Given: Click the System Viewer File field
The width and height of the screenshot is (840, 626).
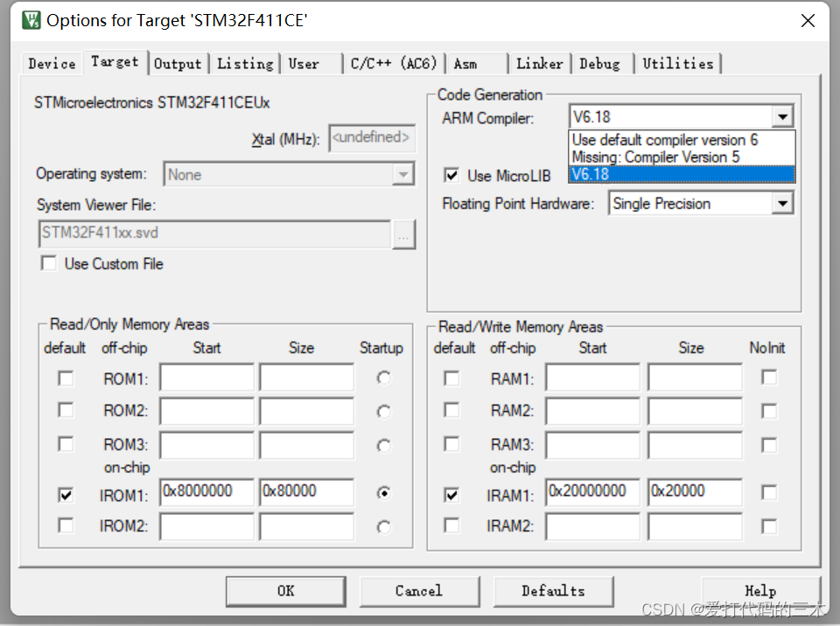Looking at the screenshot, I should (x=215, y=233).
